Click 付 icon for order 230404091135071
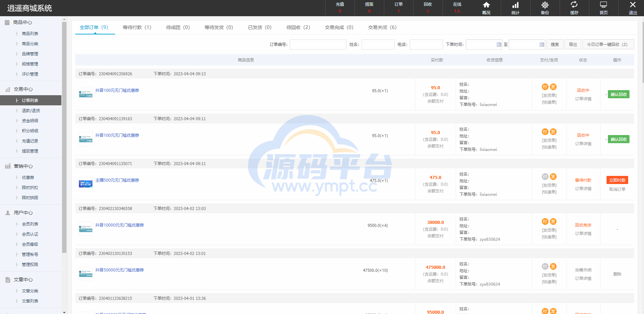Viewport: 644px width, 314px height. click(x=545, y=177)
